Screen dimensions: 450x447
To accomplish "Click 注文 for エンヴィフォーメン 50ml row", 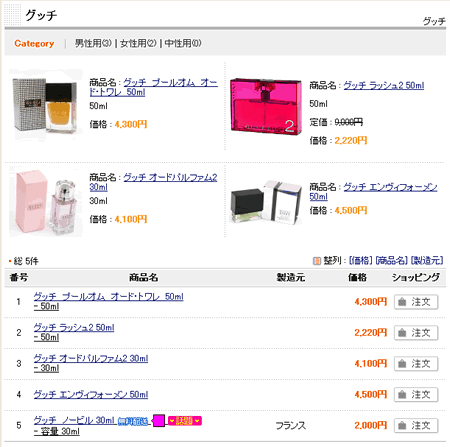I will [416, 395].
